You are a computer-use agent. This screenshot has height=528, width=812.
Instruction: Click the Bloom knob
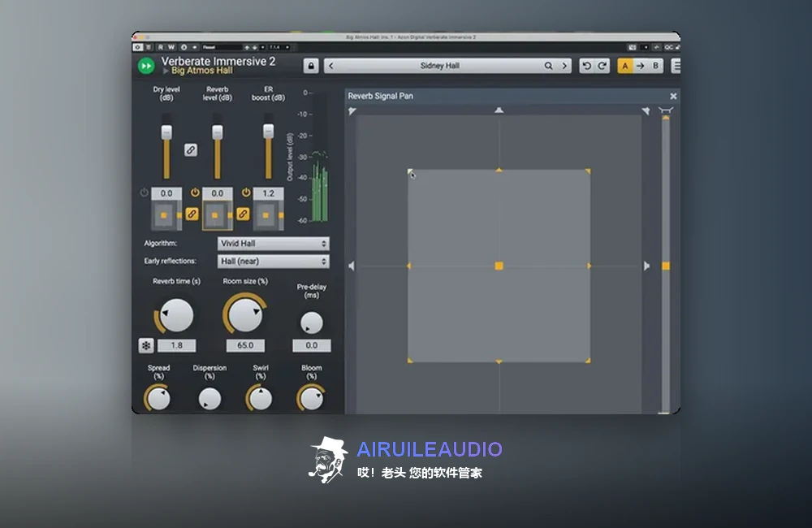(x=311, y=399)
